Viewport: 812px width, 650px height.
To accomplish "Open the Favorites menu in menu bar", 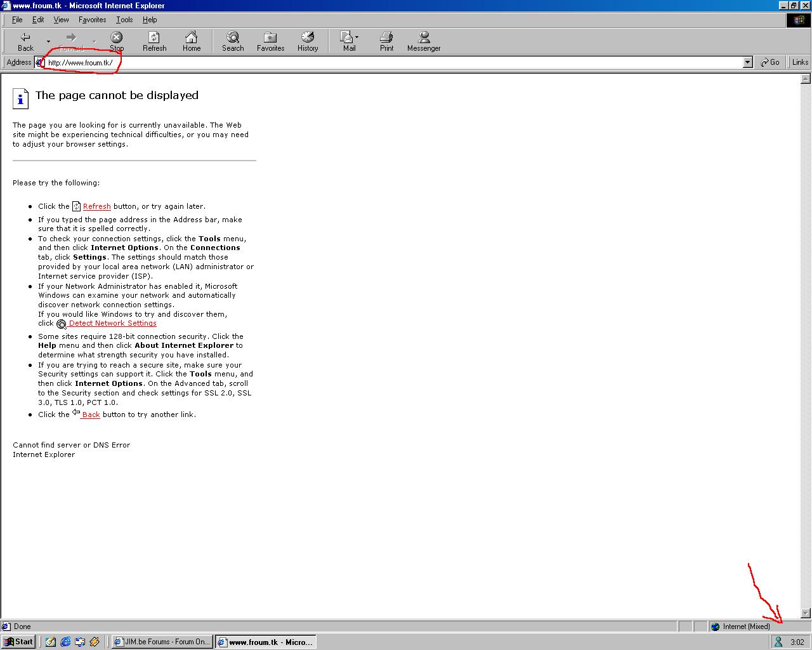I will 92,20.
